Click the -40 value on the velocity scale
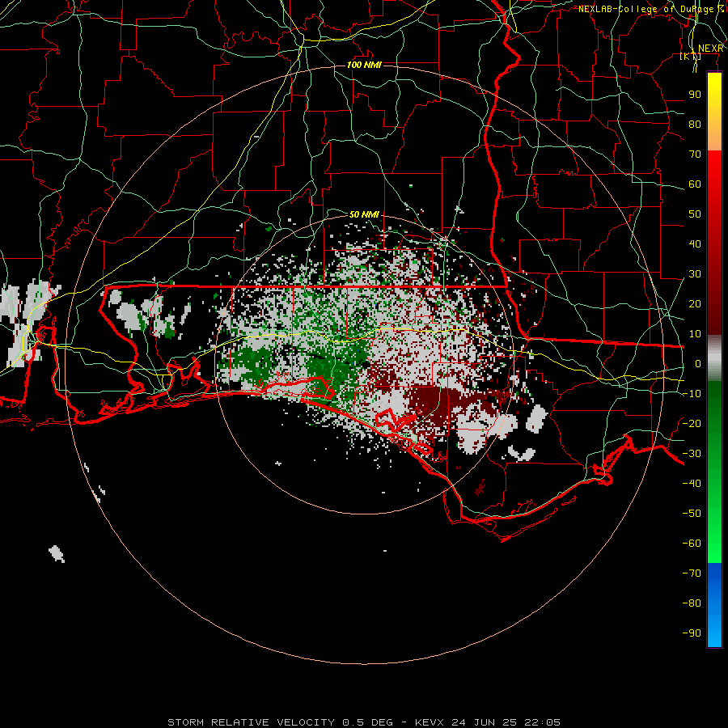 tap(692, 484)
